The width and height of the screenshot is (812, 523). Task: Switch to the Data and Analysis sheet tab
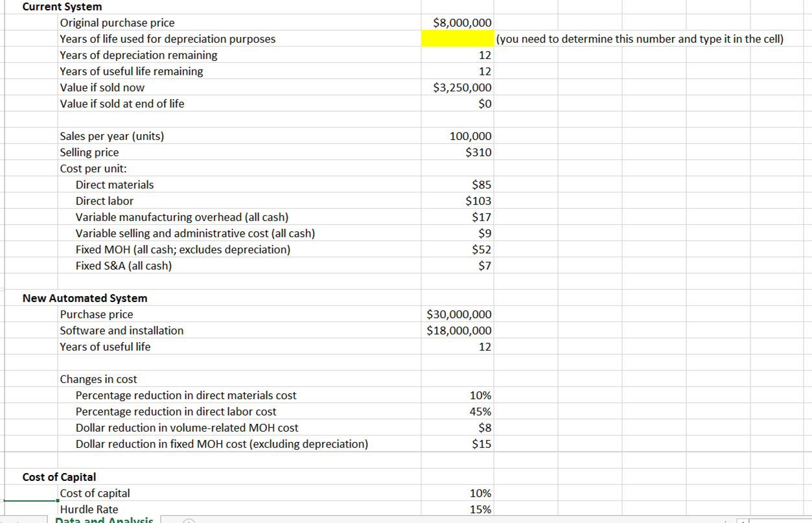104,520
